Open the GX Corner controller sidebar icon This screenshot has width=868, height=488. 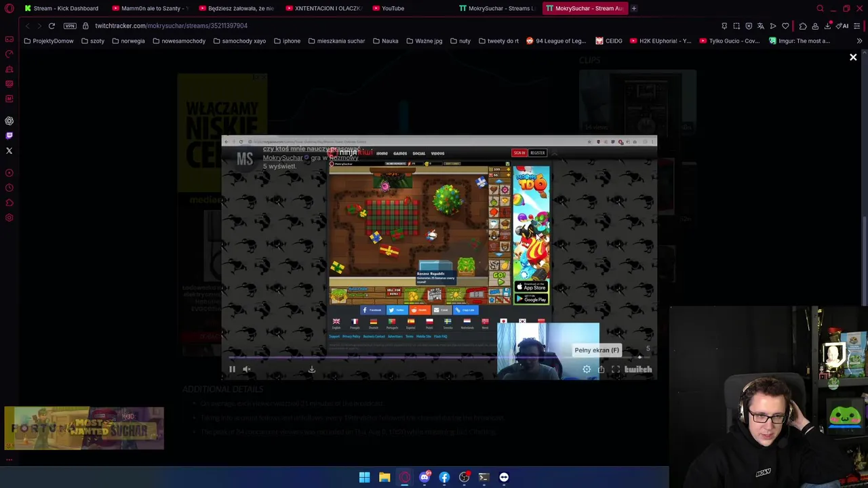(9, 39)
